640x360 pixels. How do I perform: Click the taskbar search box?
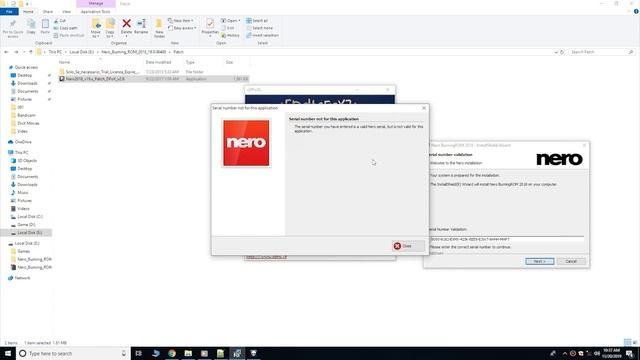pos(73,353)
